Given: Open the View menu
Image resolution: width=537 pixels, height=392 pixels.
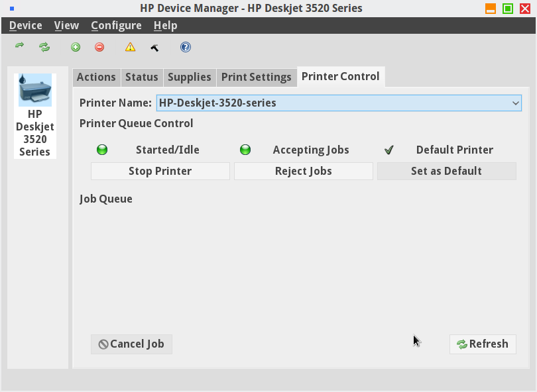Looking at the screenshot, I should pos(66,25).
